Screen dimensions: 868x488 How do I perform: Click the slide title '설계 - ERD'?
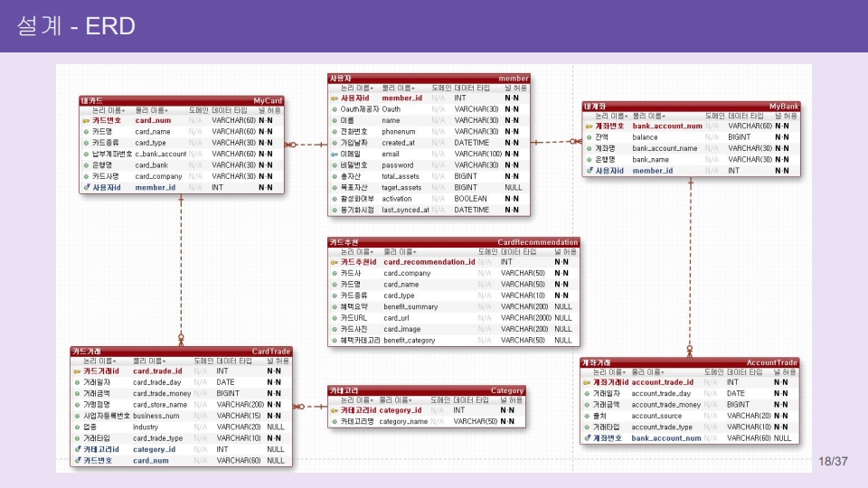pos(76,26)
